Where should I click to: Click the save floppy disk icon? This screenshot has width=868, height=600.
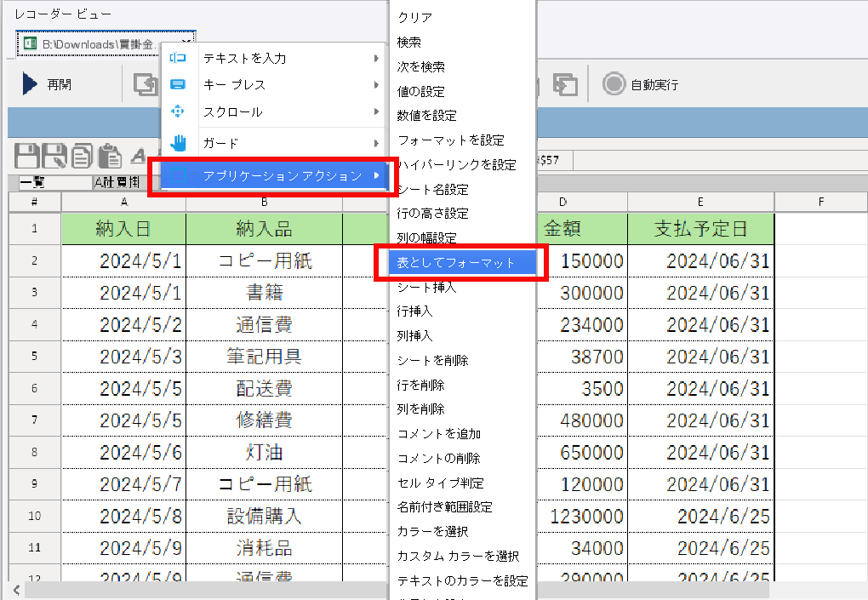tap(26, 156)
